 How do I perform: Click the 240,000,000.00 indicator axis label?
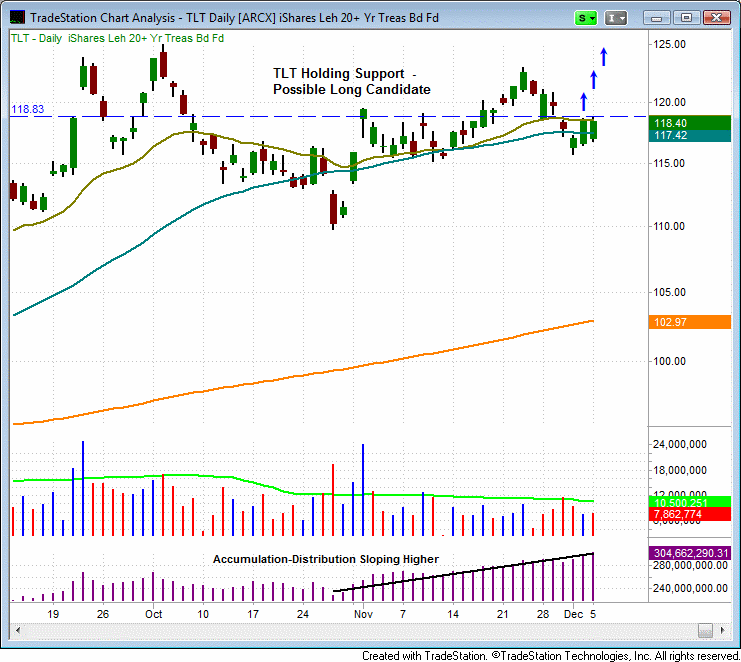tap(690, 588)
